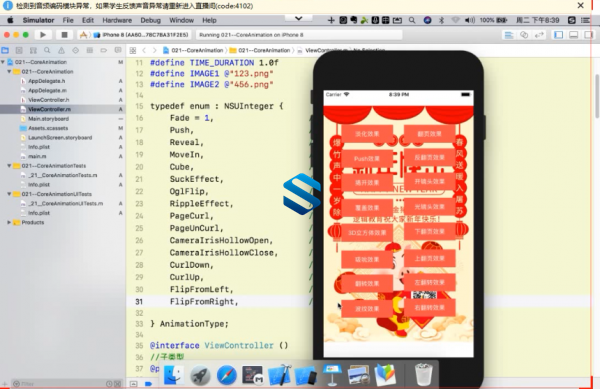Switch to the assistant editor icon
This screenshot has width=600, height=389.
[x=524, y=35]
